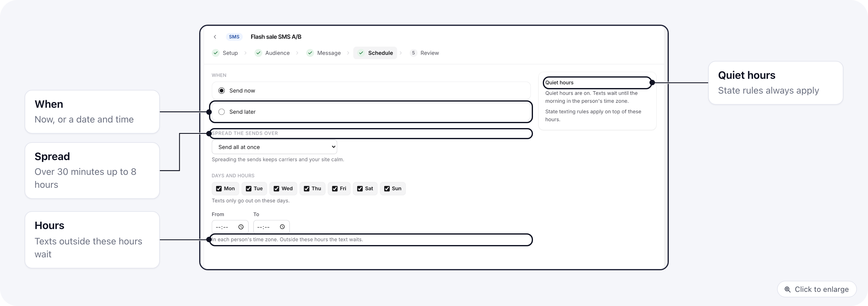The width and height of the screenshot is (868, 306).
Task: Select the Send later radio option
Action: pyautogui.click(x=221, y=112)
